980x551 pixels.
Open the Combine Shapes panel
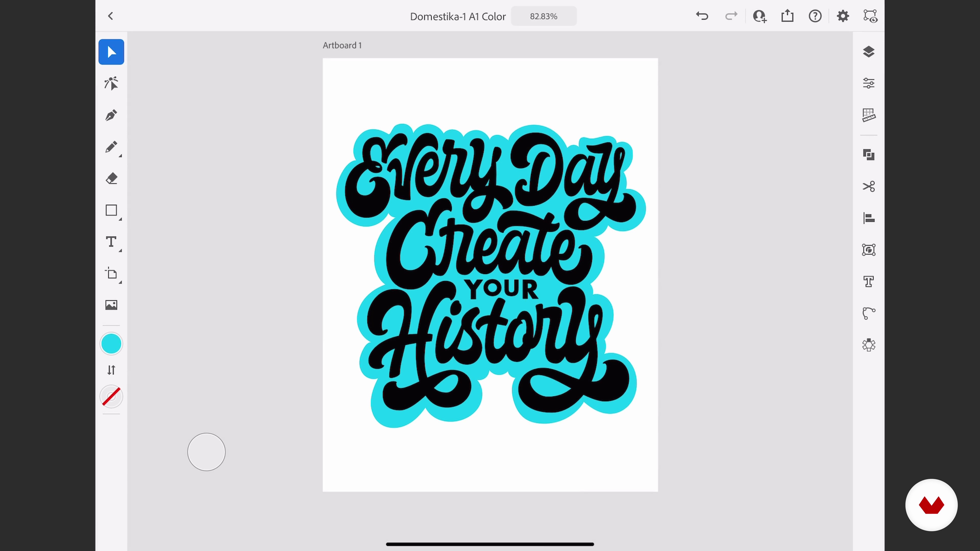click(x=868, y=155)
